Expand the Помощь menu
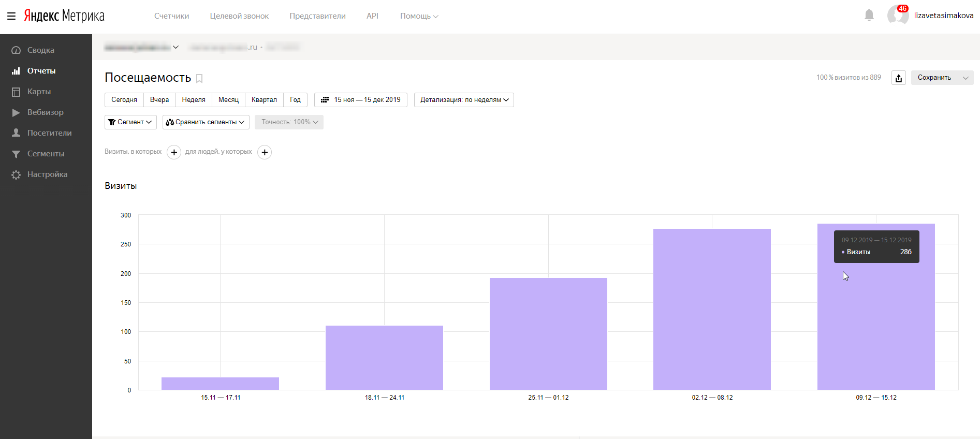The width and height of the screenshot is (980, 439). point(419,16)
